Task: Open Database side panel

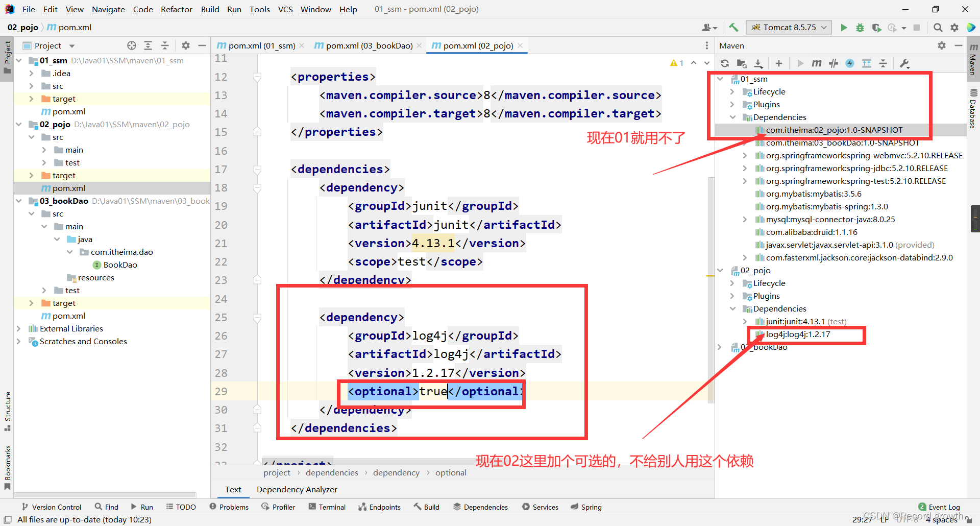Action: click(x=973, y=108)
